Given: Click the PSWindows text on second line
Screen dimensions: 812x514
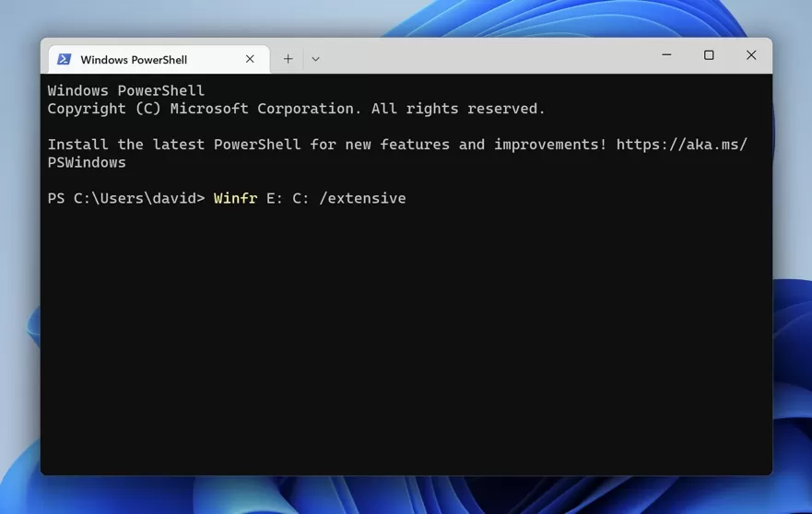Looking at the screenshot, I should 87,162.
